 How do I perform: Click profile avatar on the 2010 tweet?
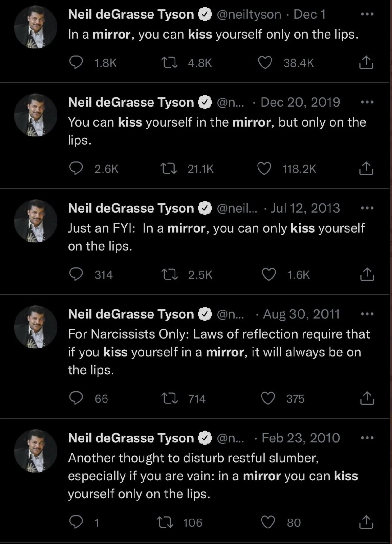pos(36,451)
